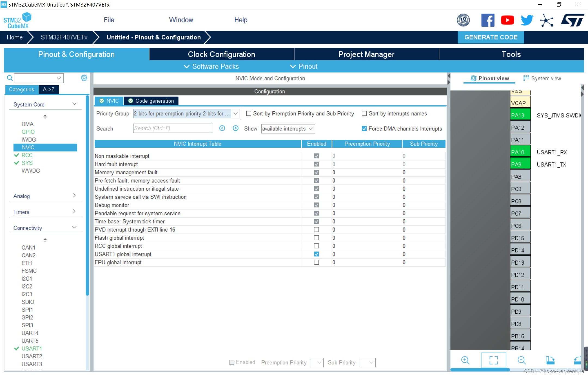588x376 pixels.
Task: Go to Home breadcrumb
Action: (x=15, y=37)
